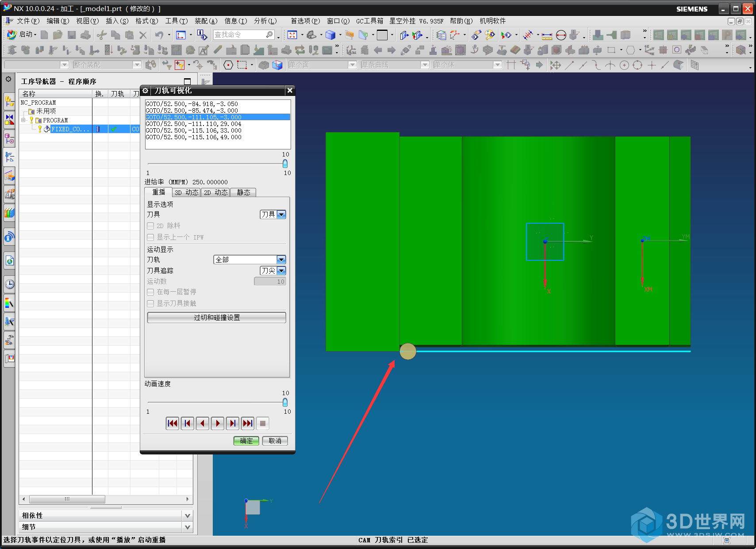
Task: Enable 在每一层暂停 checkbox
Action: click(x=151, y=292)
